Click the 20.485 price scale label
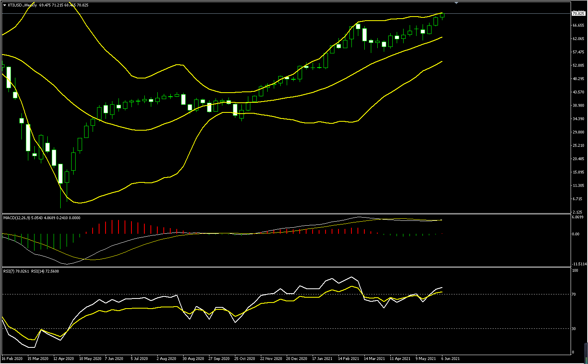Image resolution: width=588 pixels, height=364 pixels. [578, 159]
